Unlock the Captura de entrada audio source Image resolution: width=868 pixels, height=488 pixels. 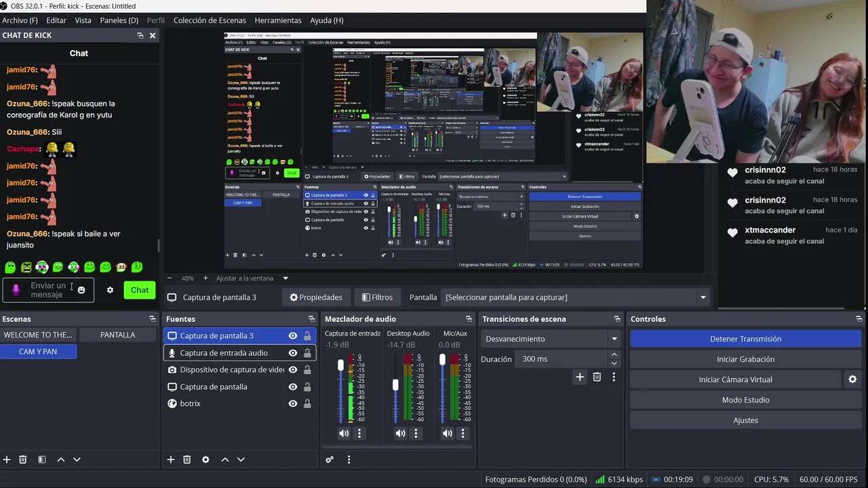(307, 352)
